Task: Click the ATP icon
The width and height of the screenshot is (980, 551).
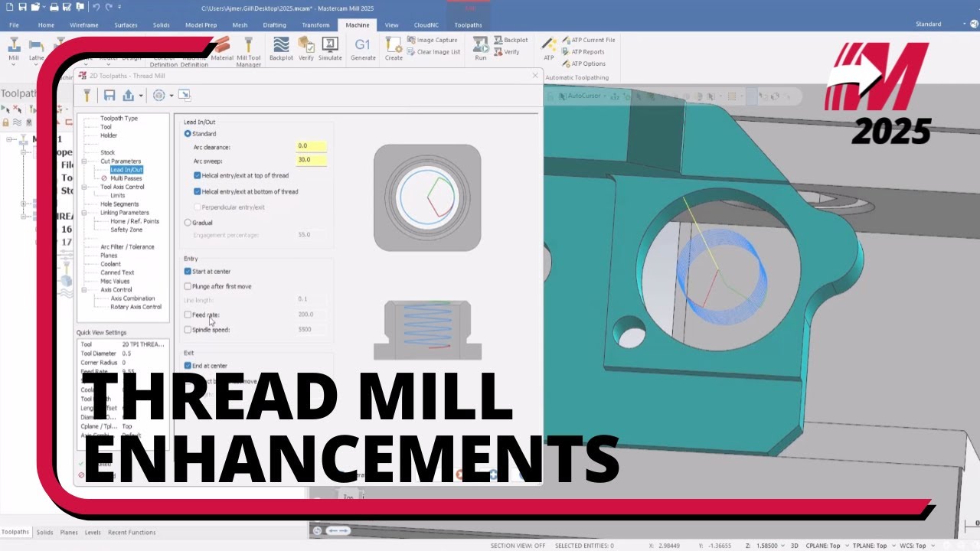Action: point(548,49)
